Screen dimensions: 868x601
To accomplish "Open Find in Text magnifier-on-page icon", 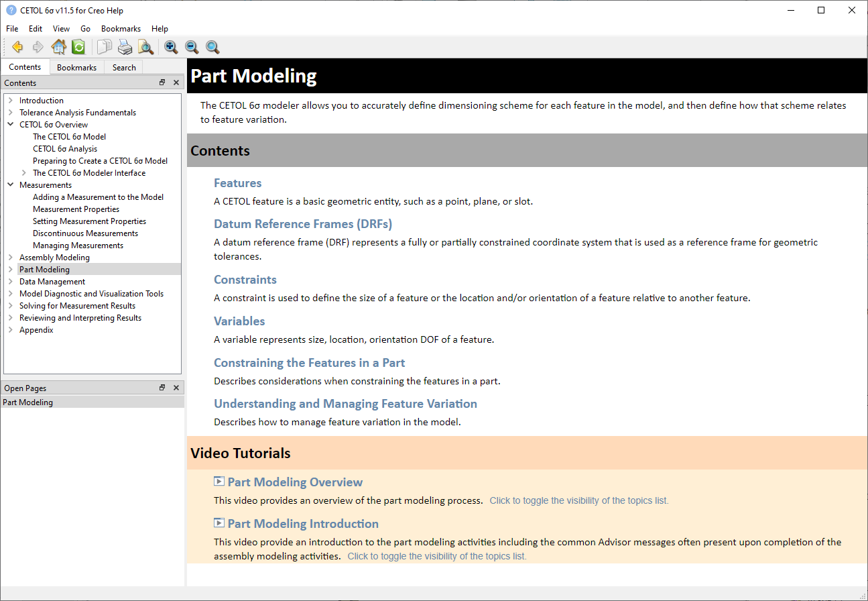I will (x=145, y=47).
